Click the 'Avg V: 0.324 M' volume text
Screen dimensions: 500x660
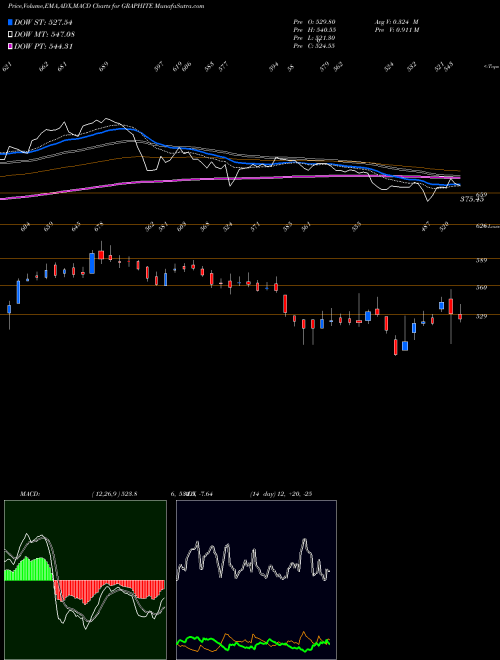(x=396, y=22)
